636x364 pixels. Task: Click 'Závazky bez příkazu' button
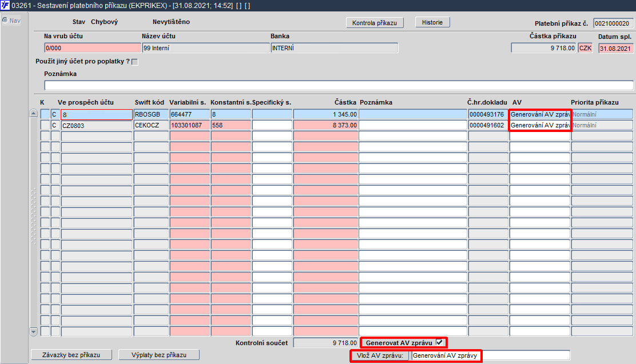coord(71,355)
